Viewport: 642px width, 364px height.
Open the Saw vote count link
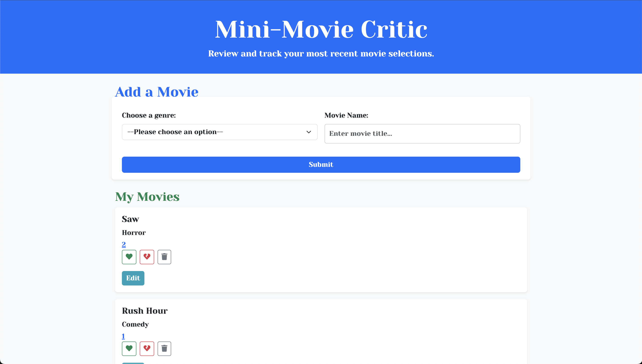coord(124,244)
